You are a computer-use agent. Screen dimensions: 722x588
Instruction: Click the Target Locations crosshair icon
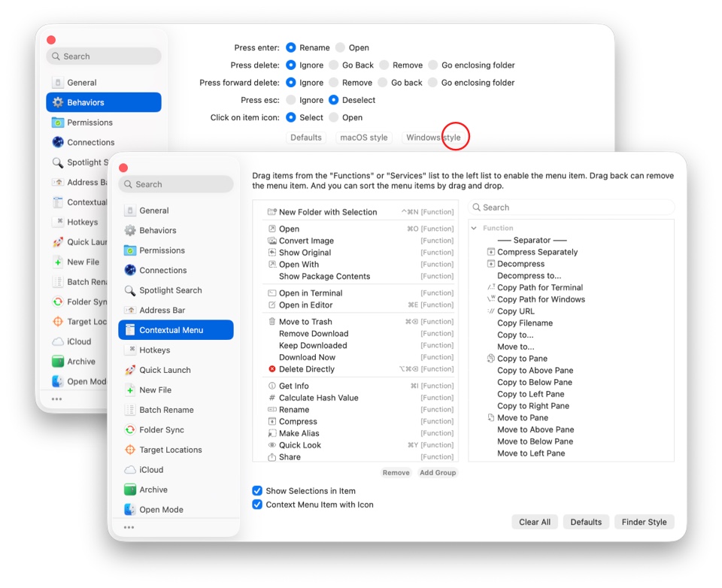(130, 450)
